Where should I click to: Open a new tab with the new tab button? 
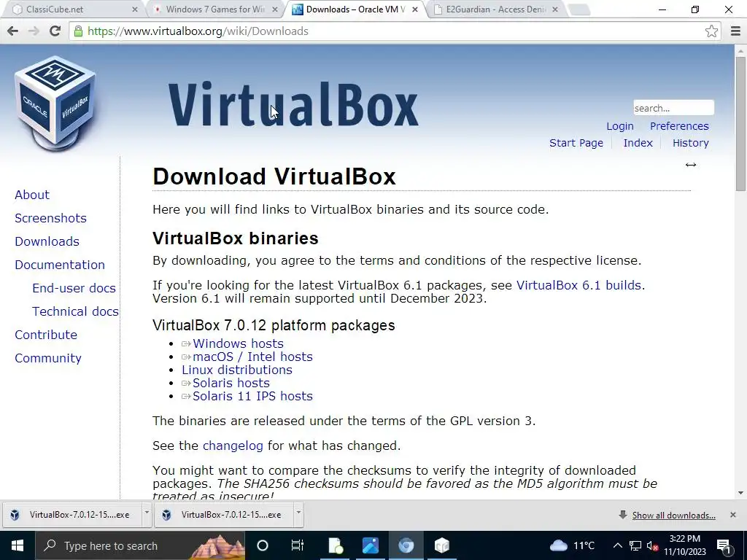pos(579,9)
